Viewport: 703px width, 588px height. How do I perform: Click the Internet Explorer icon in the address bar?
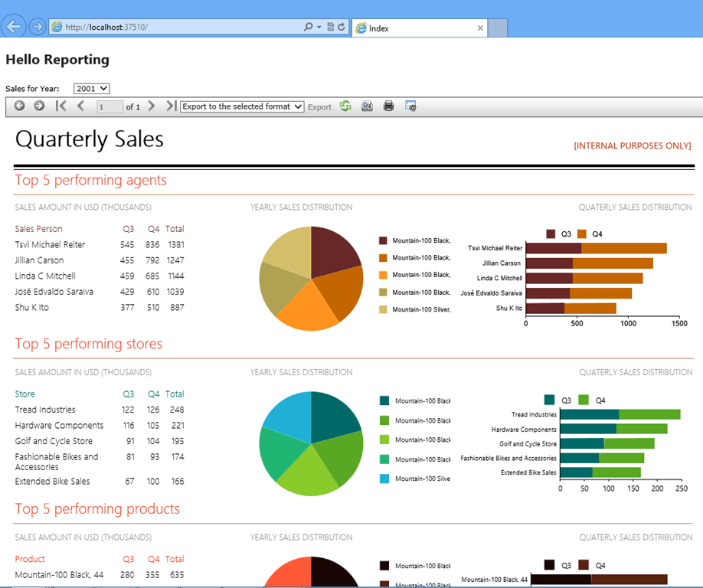57,27
